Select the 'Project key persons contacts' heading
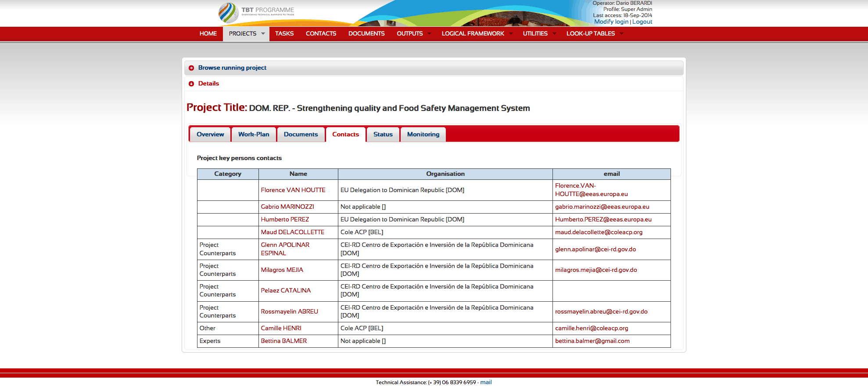Viewport: 868px width, 389px height. click(x=239, y=158)
